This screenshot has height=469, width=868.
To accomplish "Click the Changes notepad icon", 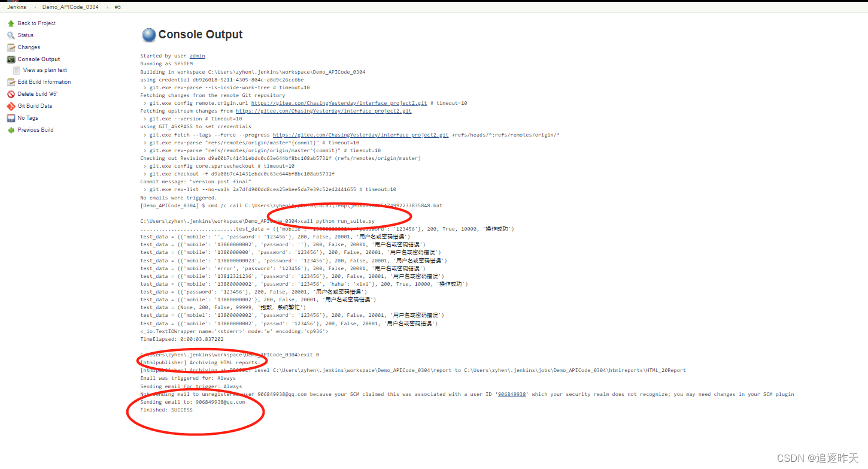I will 11,47.
